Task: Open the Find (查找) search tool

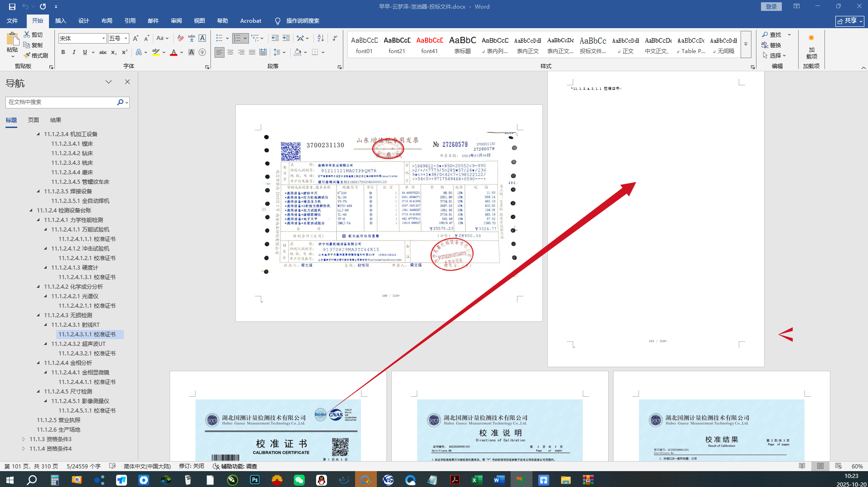Action: [x=772, y=34]
